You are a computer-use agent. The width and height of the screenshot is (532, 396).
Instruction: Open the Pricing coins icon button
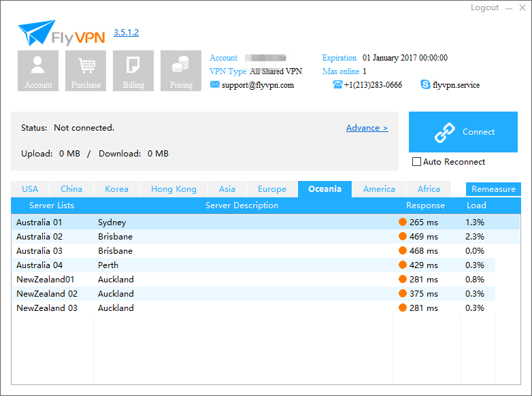click(x=181, y=71)
